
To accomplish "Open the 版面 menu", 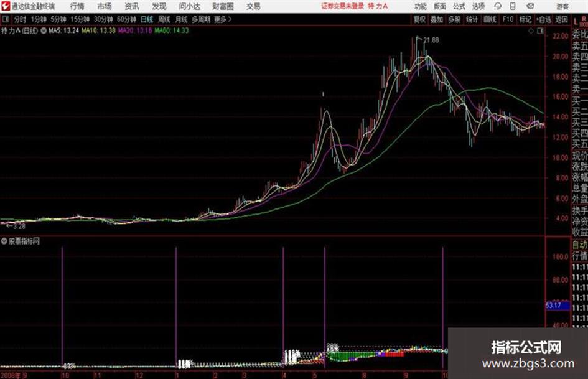I will 440,6.
